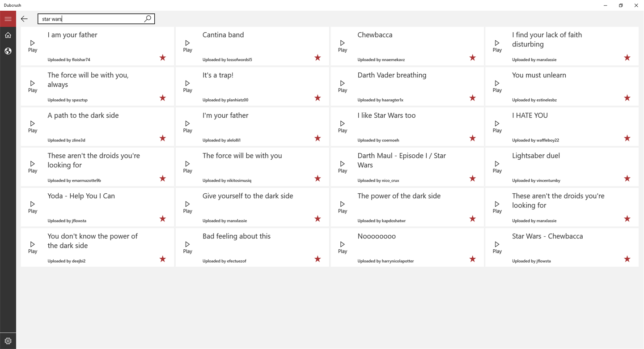Viewport: 644px width, 349px height.
Task: Play "Star Wars - Chewbacca" sound
Action: 497,247
